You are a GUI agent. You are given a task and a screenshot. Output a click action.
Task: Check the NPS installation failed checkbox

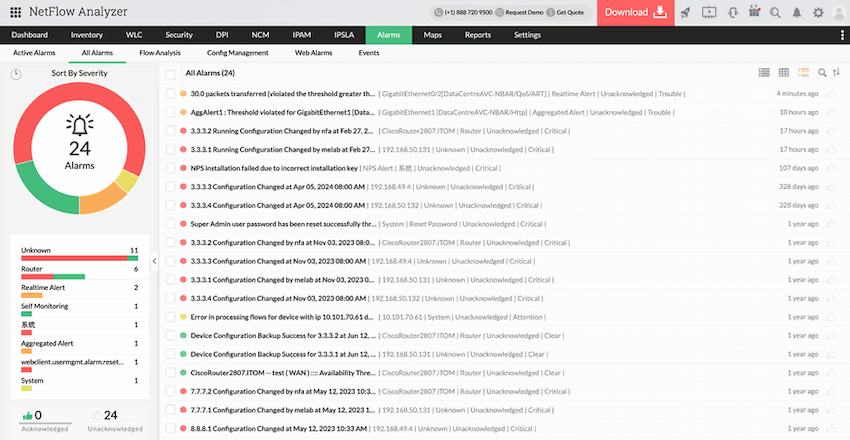click(x=171, y=168)
